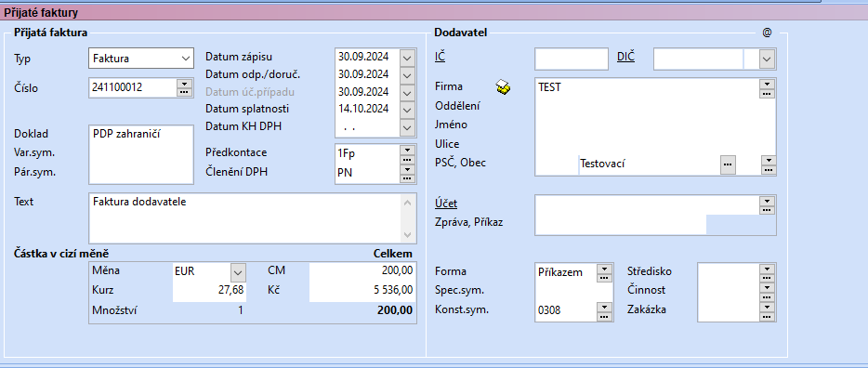Click the IČ input field
Screen dimensions: 868x368
click(x=572, y=59)
